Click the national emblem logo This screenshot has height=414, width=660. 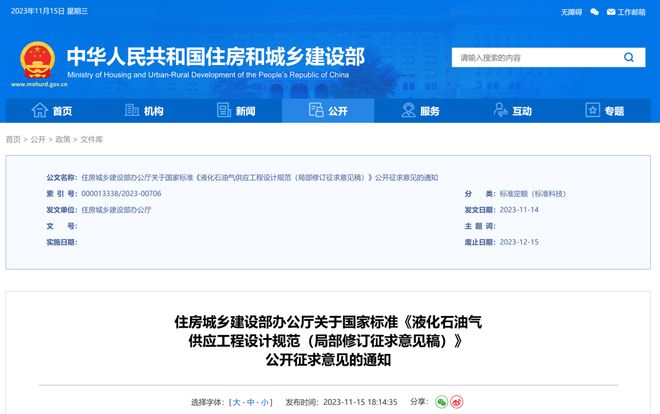click(37, 60)
